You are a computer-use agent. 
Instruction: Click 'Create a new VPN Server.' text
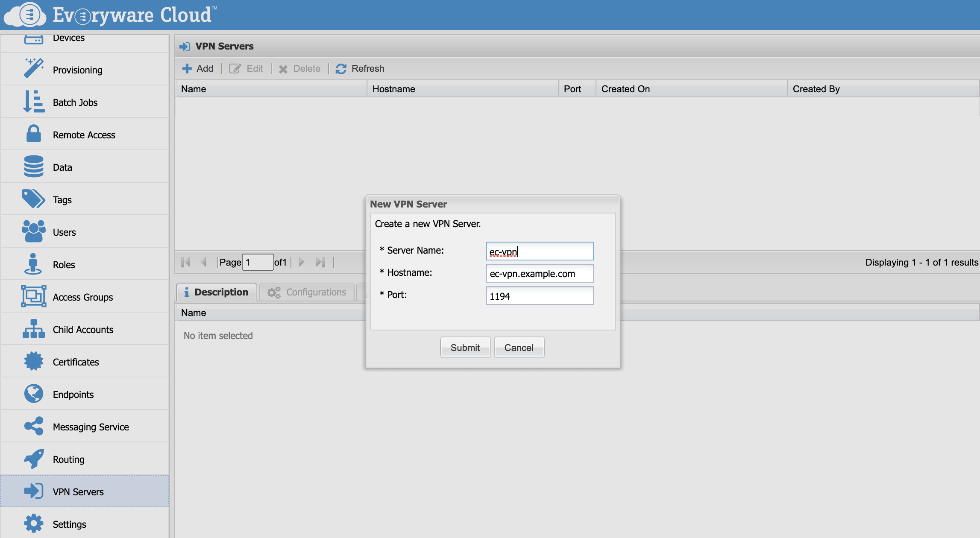[x=428, y=224]
